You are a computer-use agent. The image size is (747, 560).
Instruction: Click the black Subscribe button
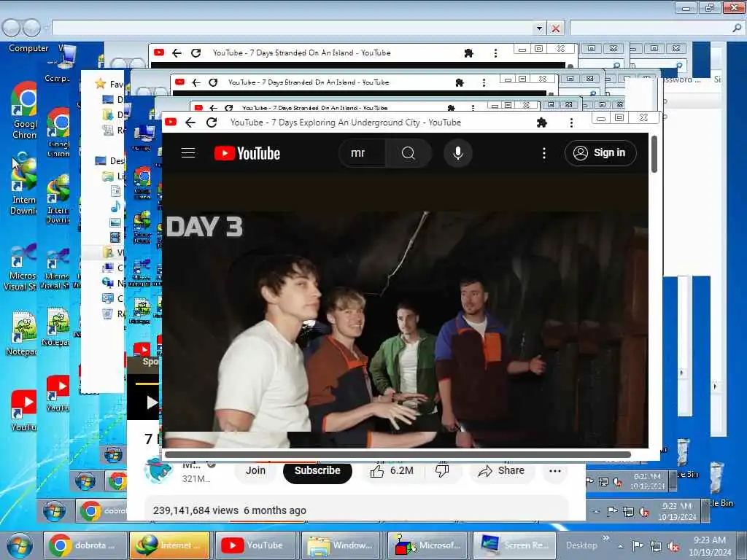(317, 470)
